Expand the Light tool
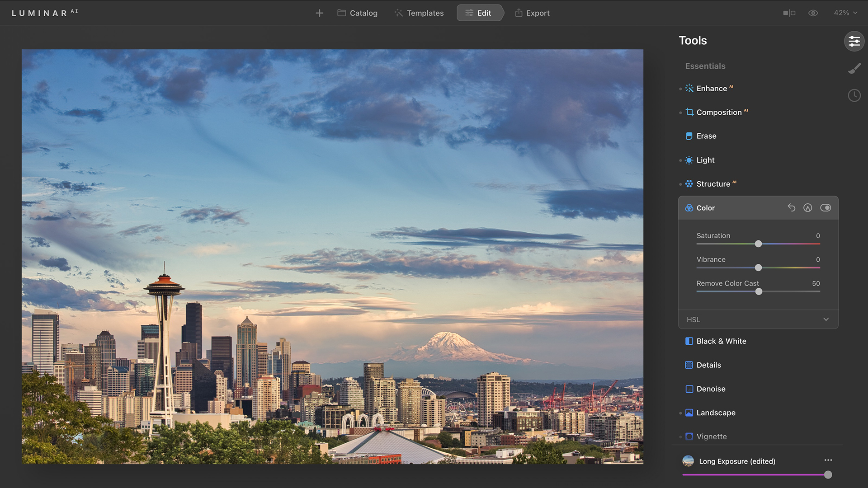Image resolution: width=868 pixels, height=488 pixels. click(705, 160)
